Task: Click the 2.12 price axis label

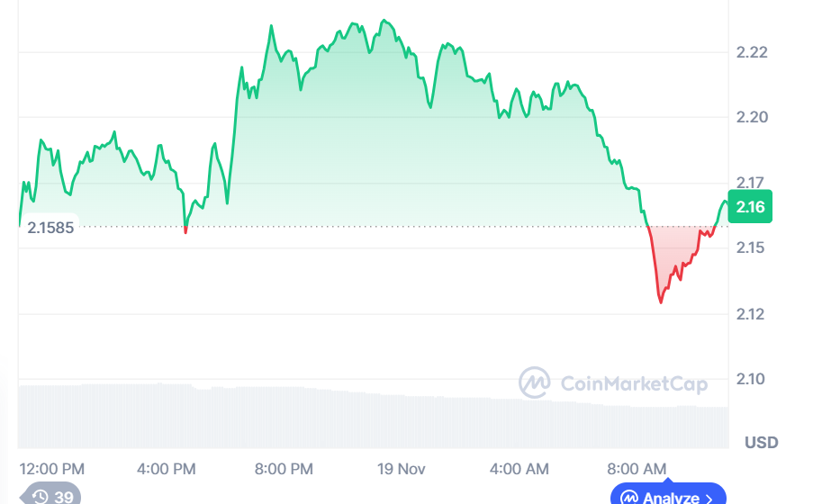Action: coord(750,313)
